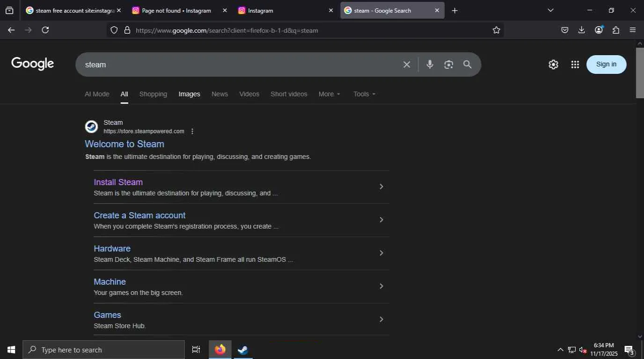Open the Create a Steam account link
Image resolution: width=644 pixels, height=359 pixels.
click(x=139, y=215)
